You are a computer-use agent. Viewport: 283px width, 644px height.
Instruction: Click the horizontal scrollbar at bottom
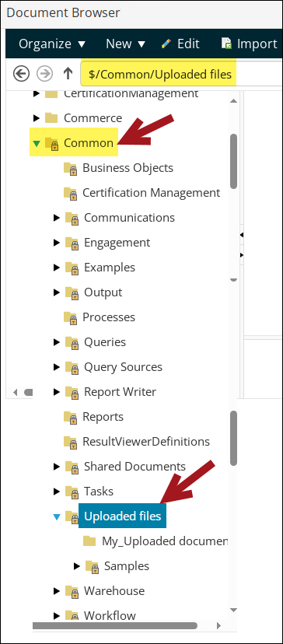click(114, 625)
